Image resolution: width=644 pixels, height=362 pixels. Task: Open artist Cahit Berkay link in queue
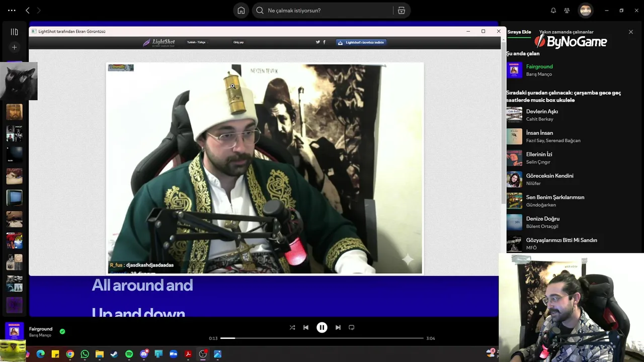pyautogui.click(x=539, y=119)
